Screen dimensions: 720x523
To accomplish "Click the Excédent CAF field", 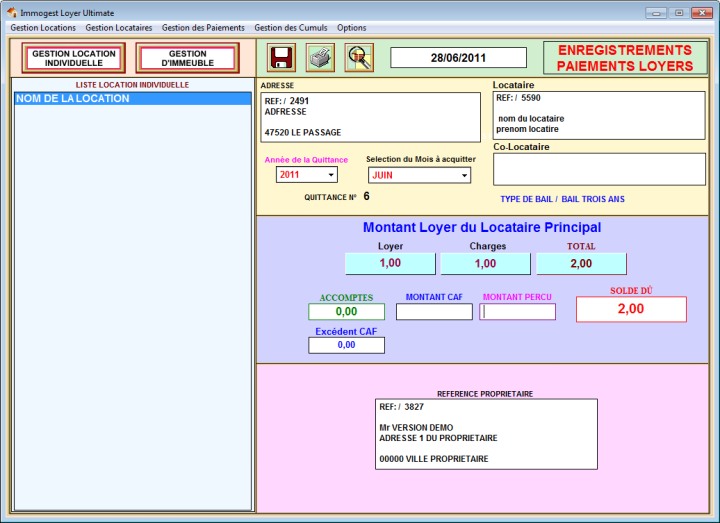I will click(346, 345).
